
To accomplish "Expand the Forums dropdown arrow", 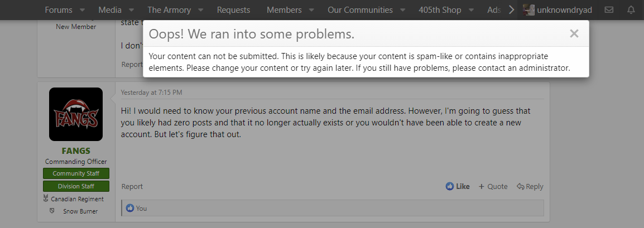I will tap(82, 10).
